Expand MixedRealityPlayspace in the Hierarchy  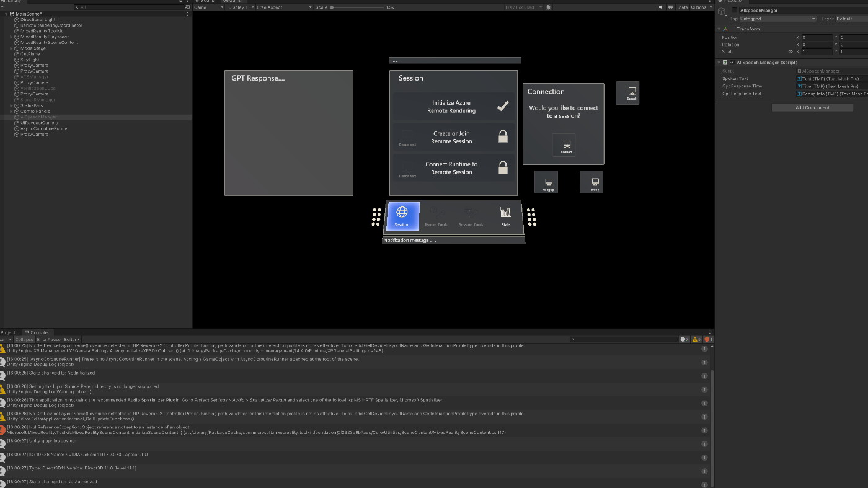[11, 37]
